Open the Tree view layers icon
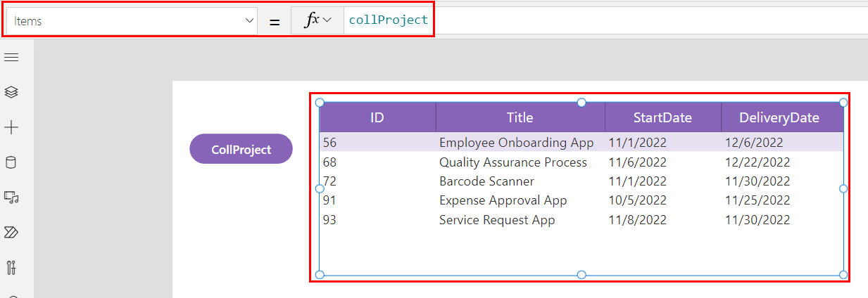Viewport: 868px width, 298px height. [11, 92]
